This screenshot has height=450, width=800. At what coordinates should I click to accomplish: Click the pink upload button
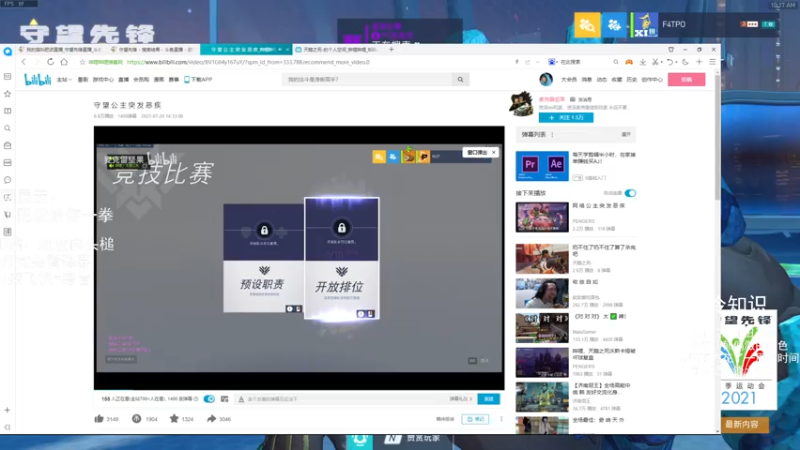pyautogui.click(x=686, y=80)
